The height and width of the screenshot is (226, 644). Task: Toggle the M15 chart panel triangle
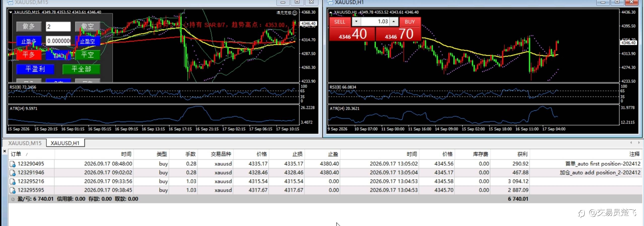pyautogui.click(x=11, y=12)
